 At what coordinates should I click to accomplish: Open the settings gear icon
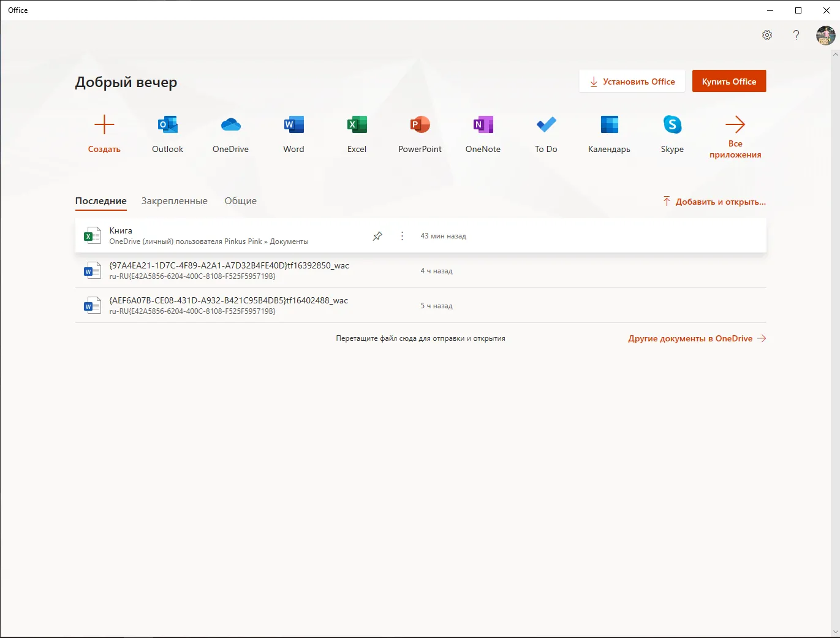[x=767, y=35]
